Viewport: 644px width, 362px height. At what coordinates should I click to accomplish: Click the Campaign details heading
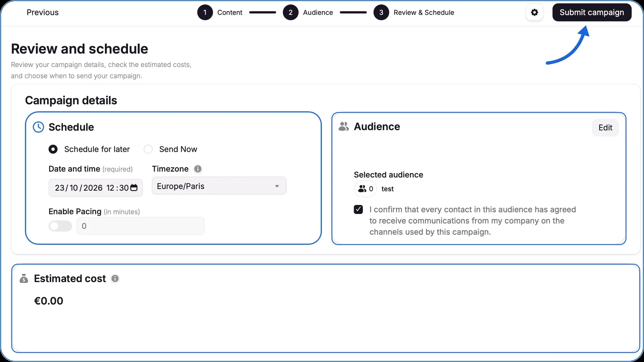pos(71,101)
